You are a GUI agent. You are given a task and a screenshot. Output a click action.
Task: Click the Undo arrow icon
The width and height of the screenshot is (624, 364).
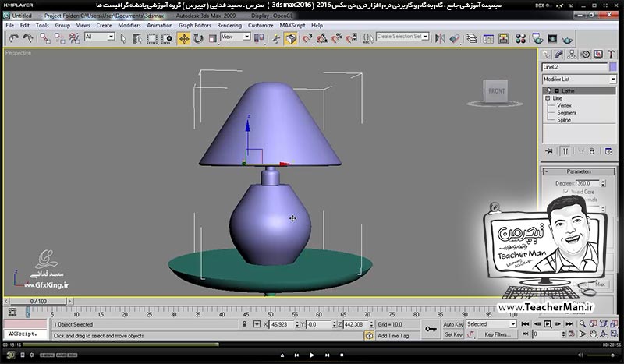pos(13,39)
